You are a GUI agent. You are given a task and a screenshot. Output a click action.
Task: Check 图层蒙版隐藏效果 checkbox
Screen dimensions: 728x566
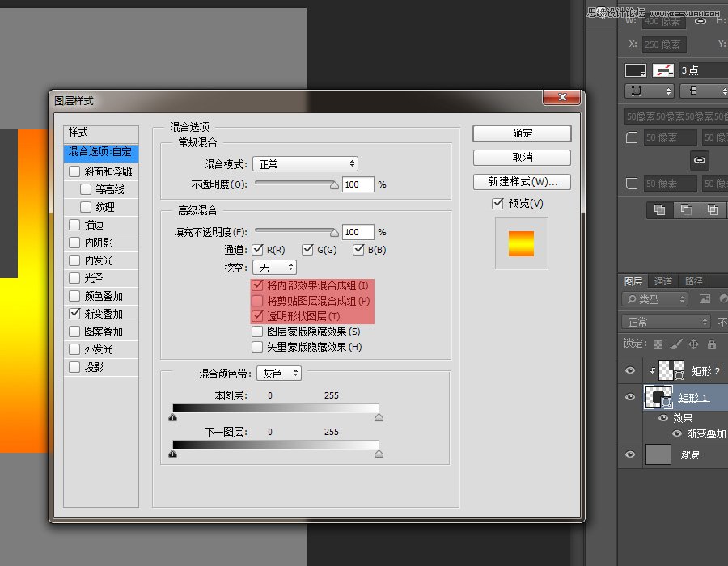coord(257,332)
